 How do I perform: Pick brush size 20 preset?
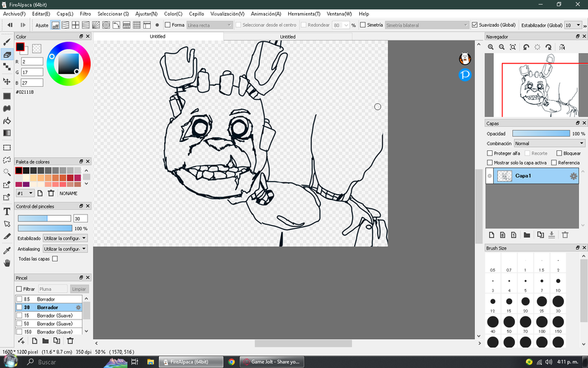coord(525,303)
